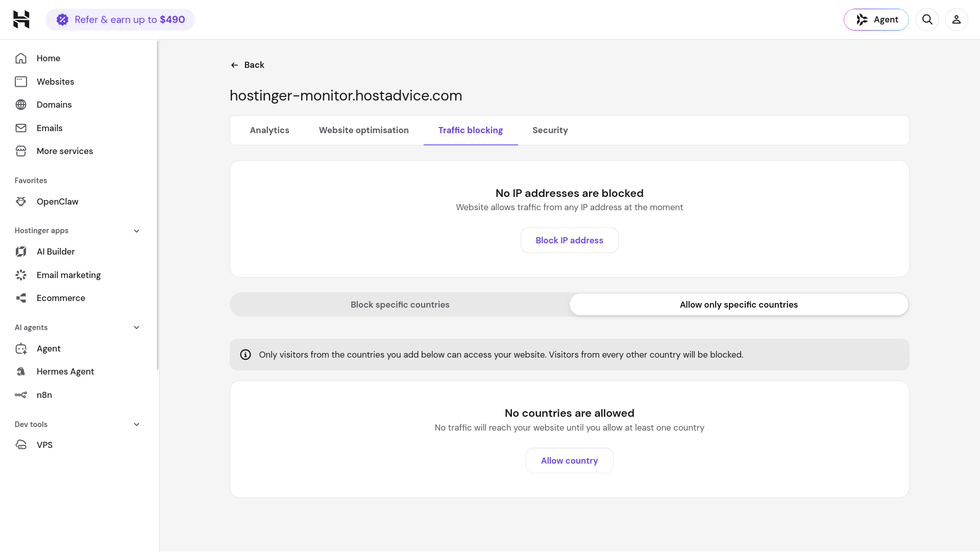Click the Hostinger logo icon
Image resolution: width=980 pixels, height=552 pixels.
[x=21, y=19]
